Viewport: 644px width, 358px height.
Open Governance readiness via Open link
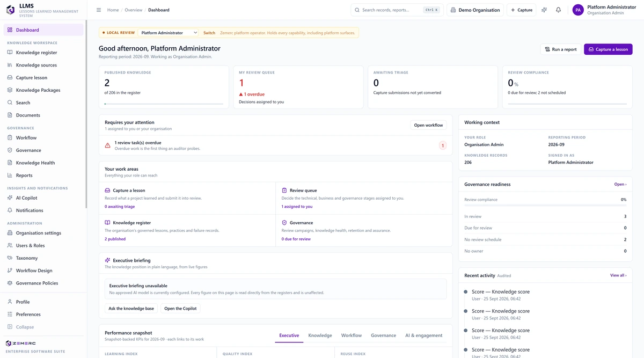(x=620, y=184)
